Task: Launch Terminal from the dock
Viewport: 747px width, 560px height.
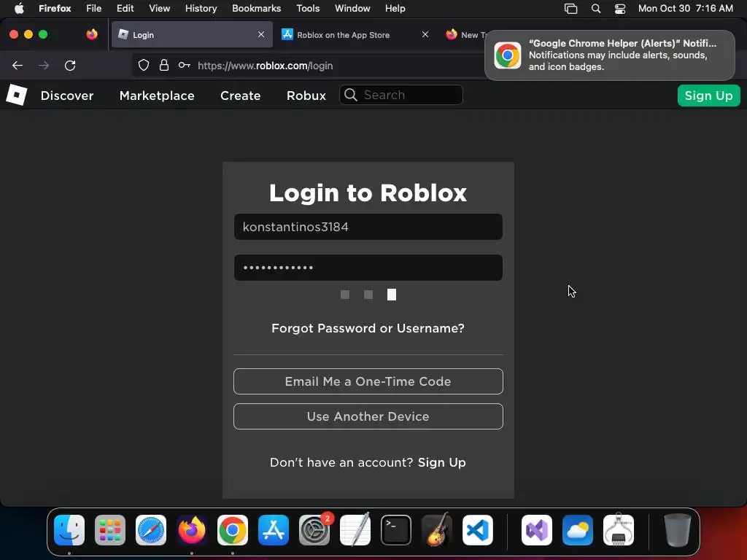Action: 396,530
